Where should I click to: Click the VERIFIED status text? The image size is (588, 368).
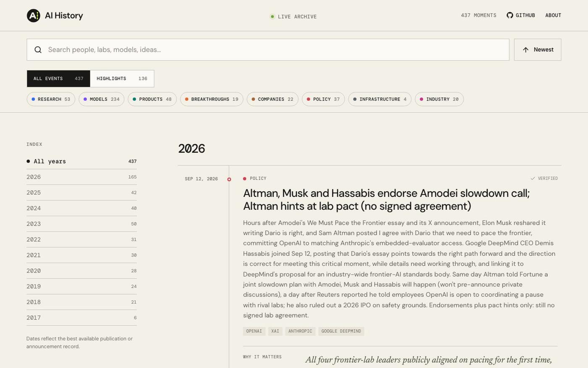[548, 178]
